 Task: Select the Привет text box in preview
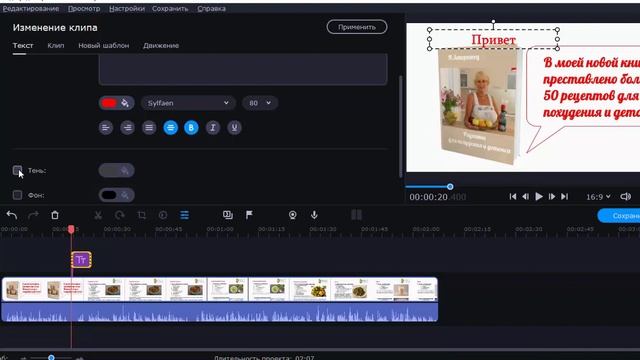(493, 40)
